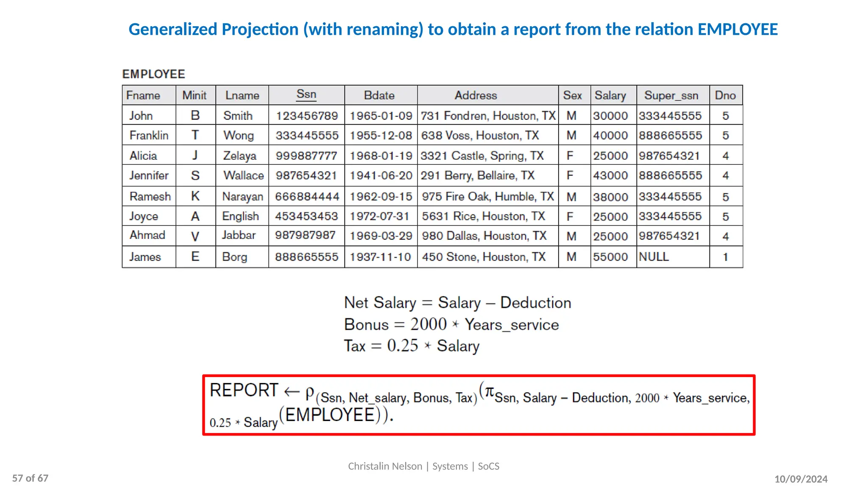Click birth date 1972-07-31
This screenshot has width=868, height=488.
click(380, 216)
